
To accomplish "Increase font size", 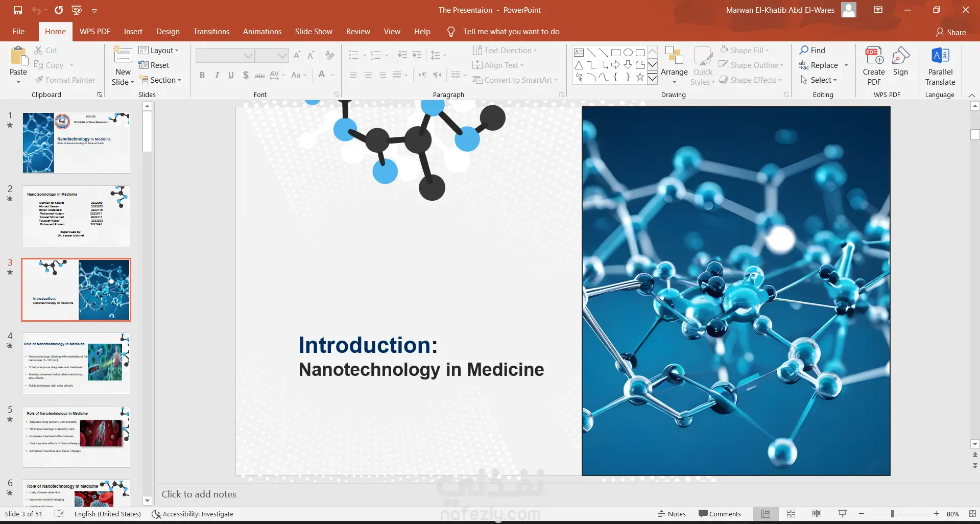I will pos(297,55).
